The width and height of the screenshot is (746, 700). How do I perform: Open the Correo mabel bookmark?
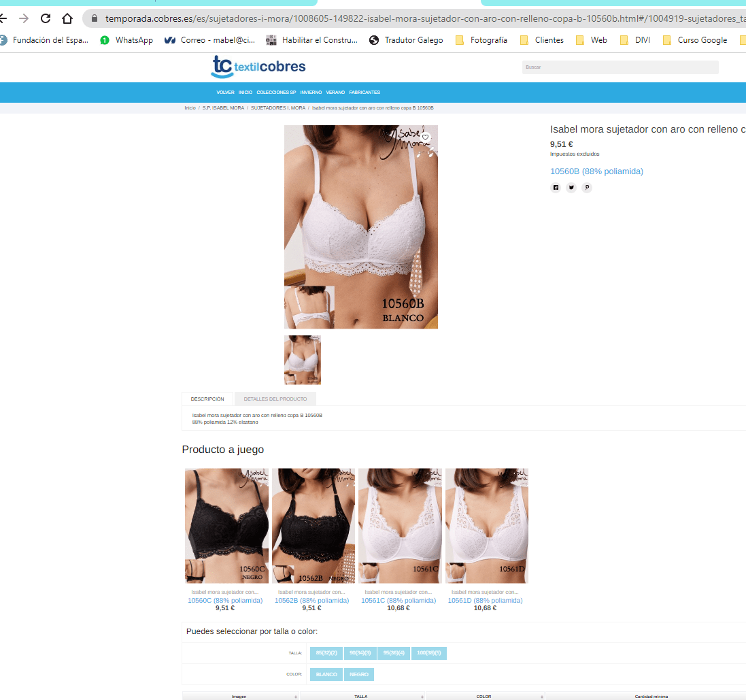(x=209, y=40)
